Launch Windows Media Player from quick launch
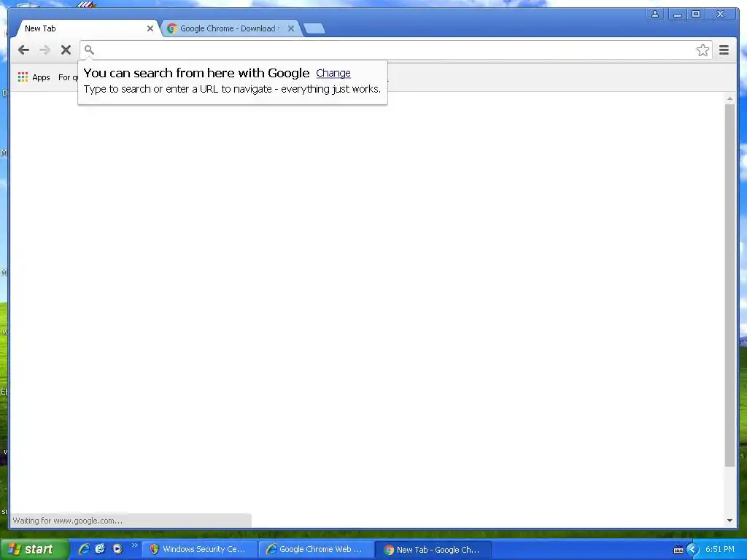 (117, 549)
